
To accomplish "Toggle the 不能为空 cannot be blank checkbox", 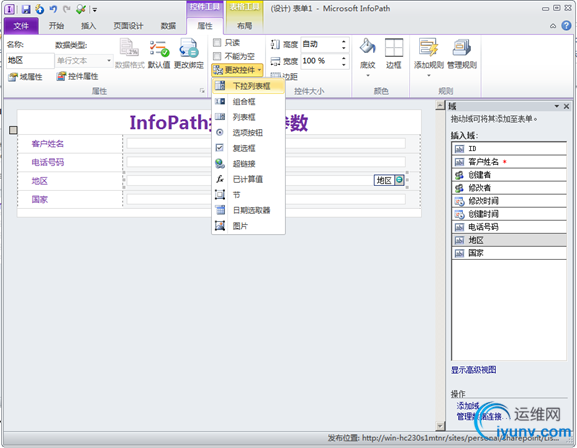I will coord(217,56).
